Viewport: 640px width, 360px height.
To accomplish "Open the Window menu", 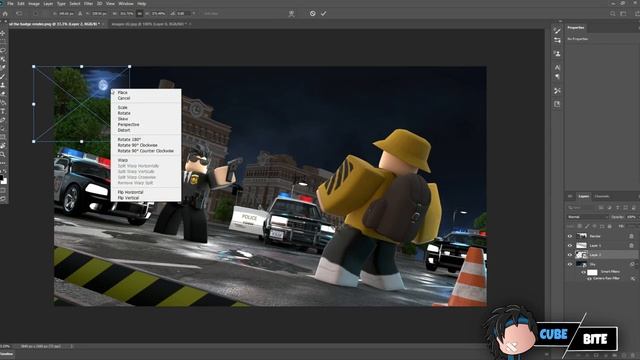I will click(x=126, y=3).
